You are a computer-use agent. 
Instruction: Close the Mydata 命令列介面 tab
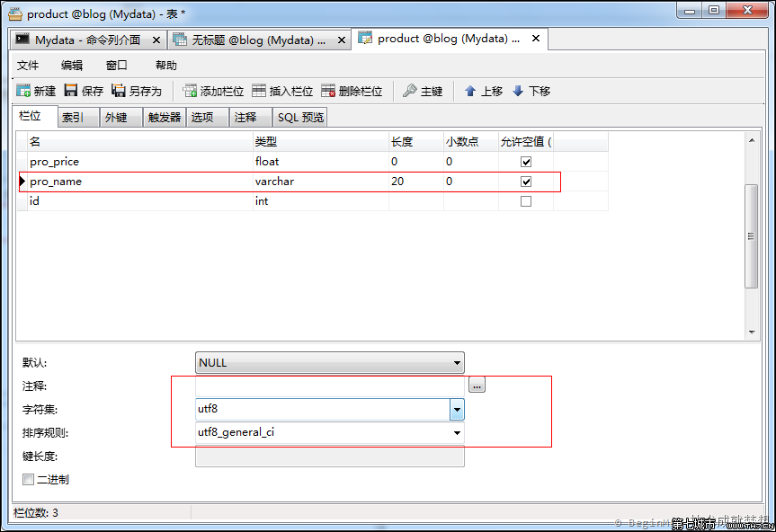156,40
